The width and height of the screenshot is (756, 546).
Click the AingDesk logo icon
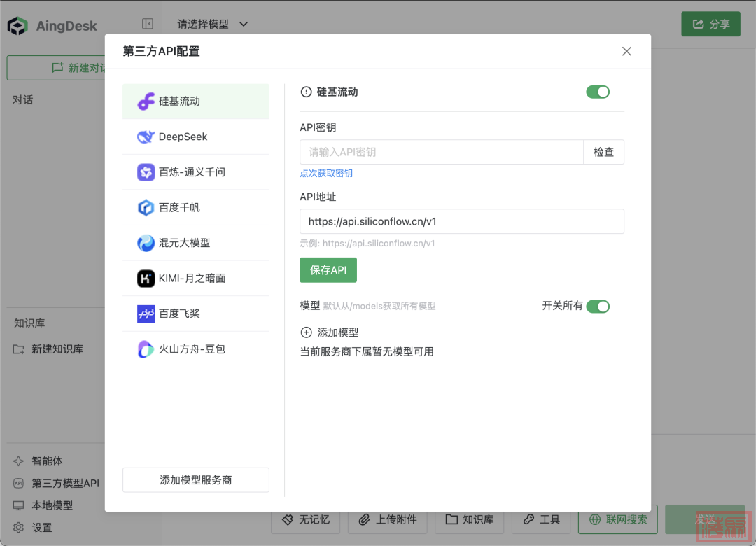point(17,26)
